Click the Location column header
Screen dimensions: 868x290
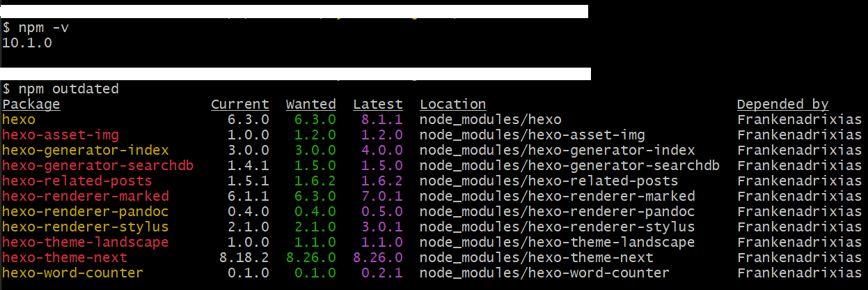click(x=452, y=105)
